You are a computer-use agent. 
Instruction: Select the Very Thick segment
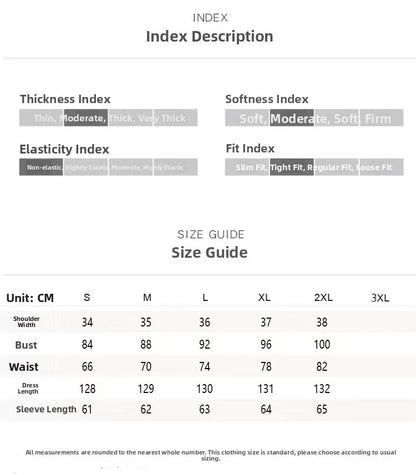(176, 118)
